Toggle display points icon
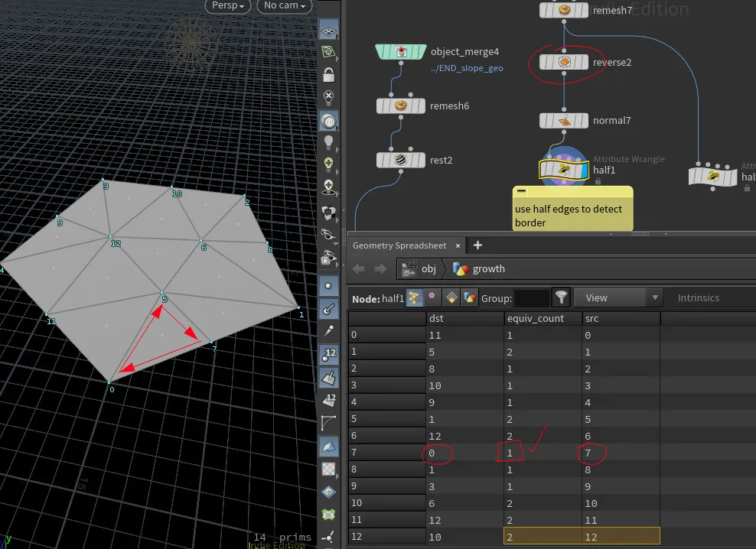The image size is (756, 549). (x=328, y=286)
